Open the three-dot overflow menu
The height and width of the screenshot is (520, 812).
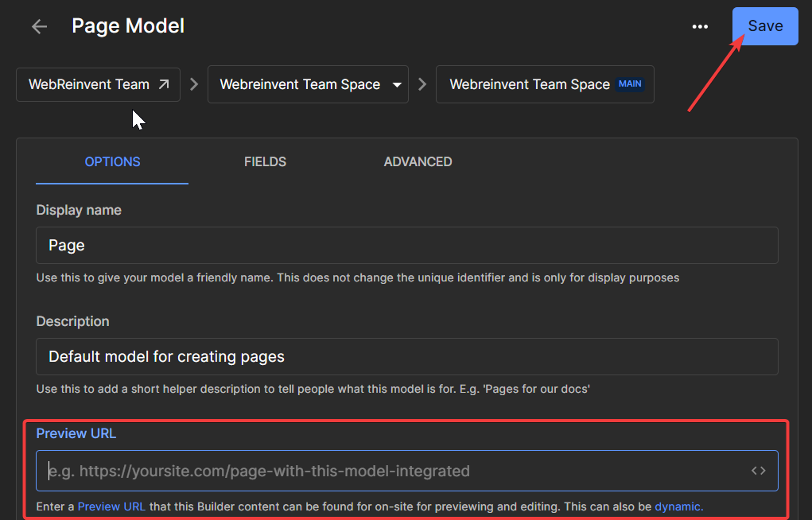[x=700, y=26]
